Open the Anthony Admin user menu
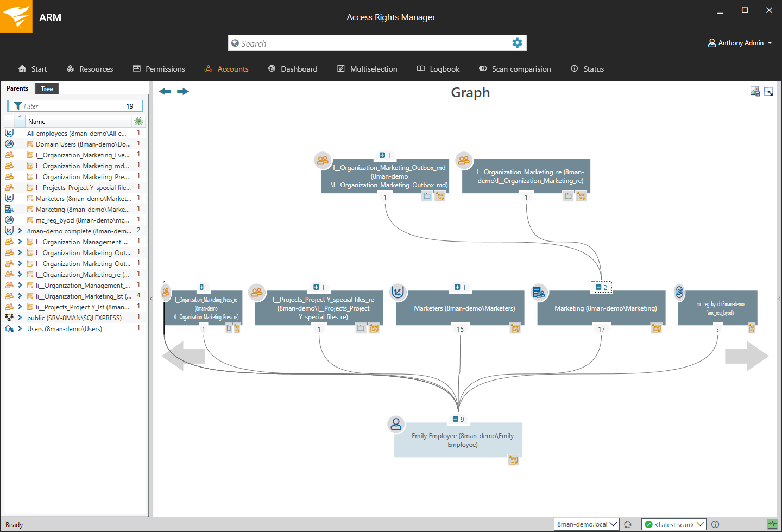Viewport: 782px width, 532px height. pyautogui.click(x=740, y=43)
